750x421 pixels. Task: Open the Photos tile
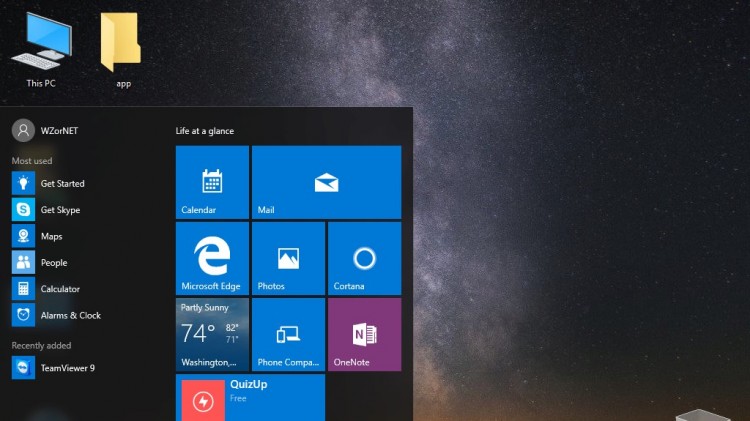(288, 258)
